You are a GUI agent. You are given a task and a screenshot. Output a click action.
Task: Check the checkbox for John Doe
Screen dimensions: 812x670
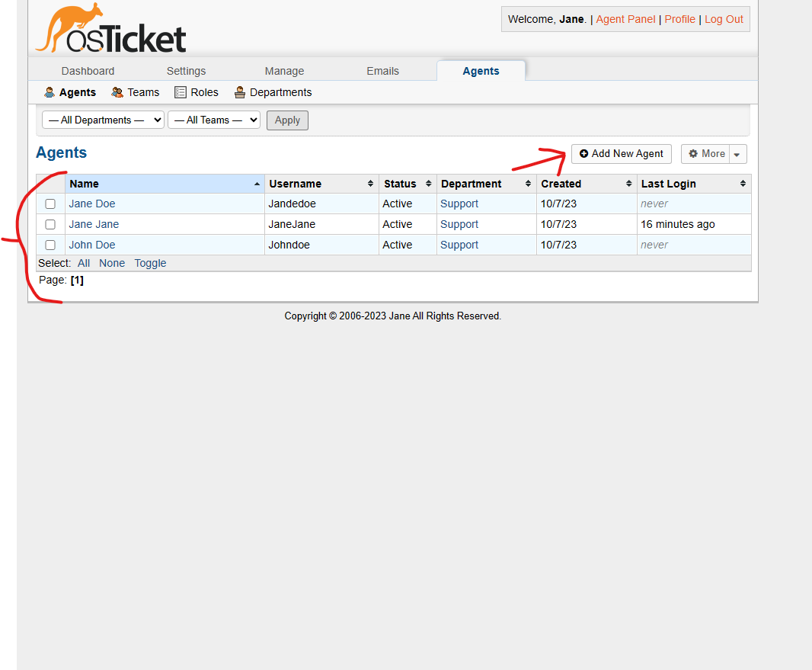[50, 245]
